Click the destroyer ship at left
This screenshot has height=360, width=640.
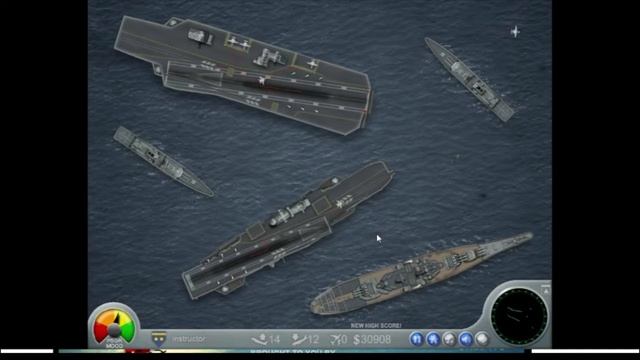163,161
